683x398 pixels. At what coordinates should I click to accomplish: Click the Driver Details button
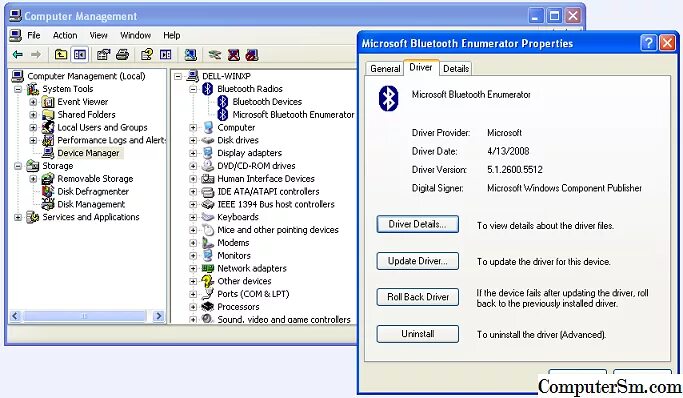tap(417, 224)
